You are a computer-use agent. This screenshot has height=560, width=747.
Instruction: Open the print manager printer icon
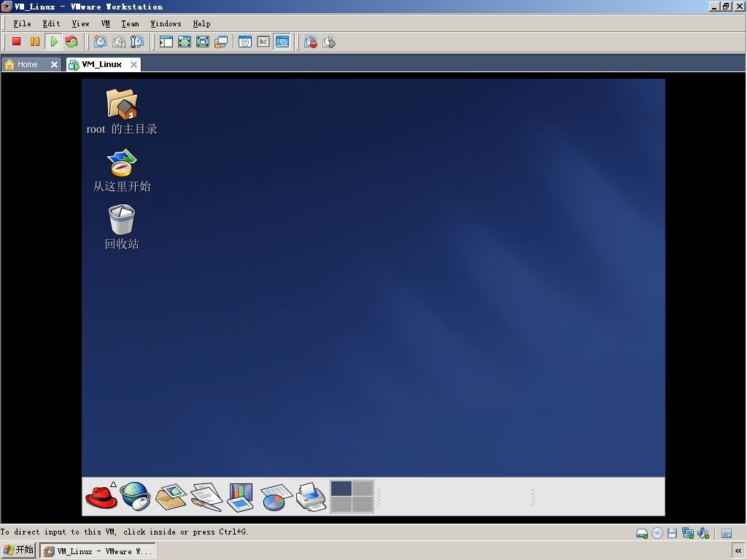(311, 497)
